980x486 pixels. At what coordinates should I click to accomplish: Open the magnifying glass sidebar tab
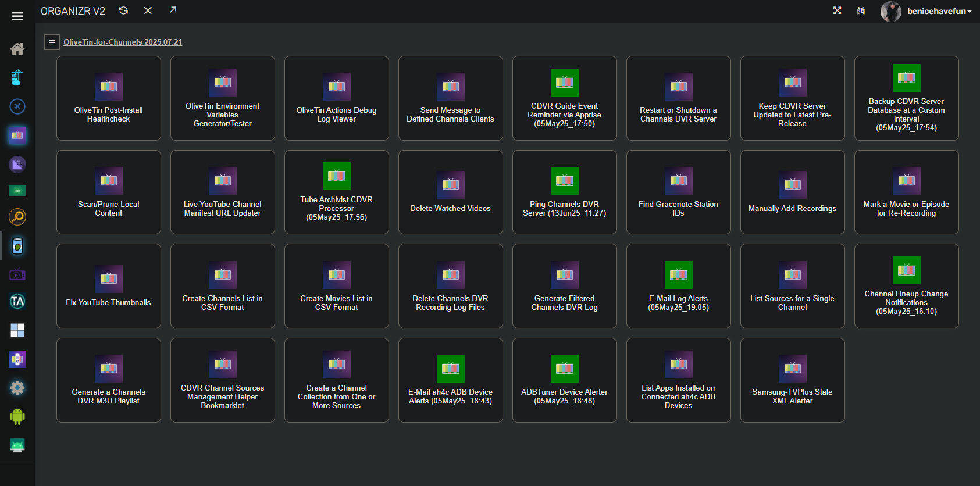click(17, 217)
